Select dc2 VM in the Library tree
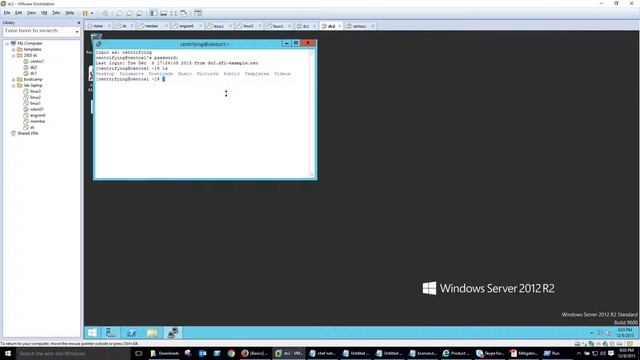This screenshot has height=360, width=640. point(30,67)
